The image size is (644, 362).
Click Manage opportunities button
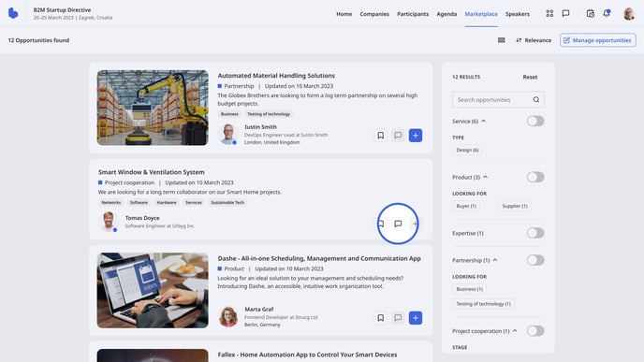coord(597,40)
